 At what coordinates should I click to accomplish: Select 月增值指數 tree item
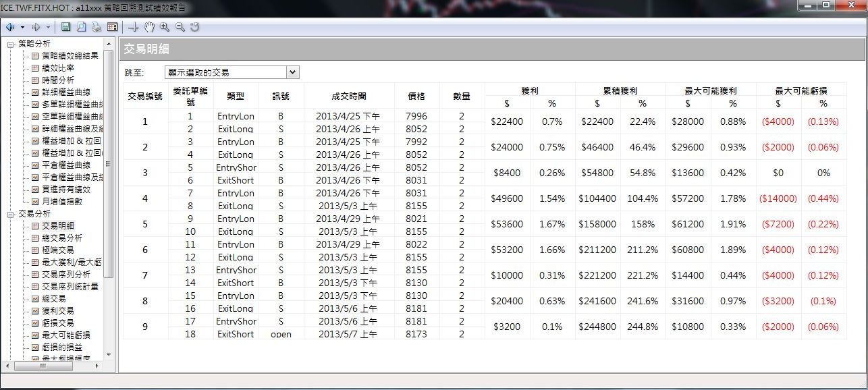62,202
